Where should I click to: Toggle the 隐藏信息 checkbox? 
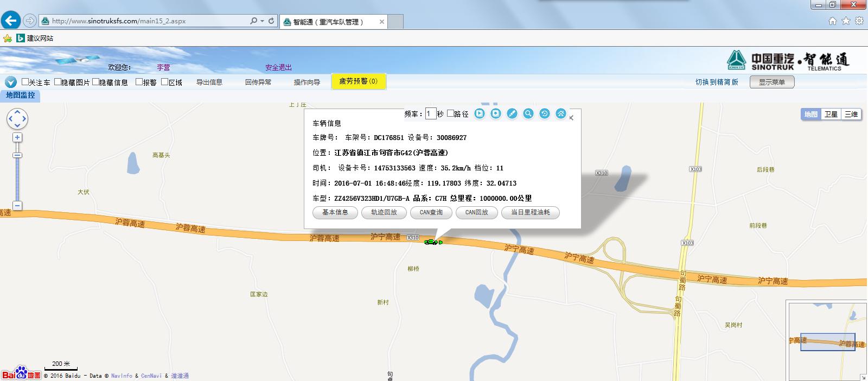point(95,82)
